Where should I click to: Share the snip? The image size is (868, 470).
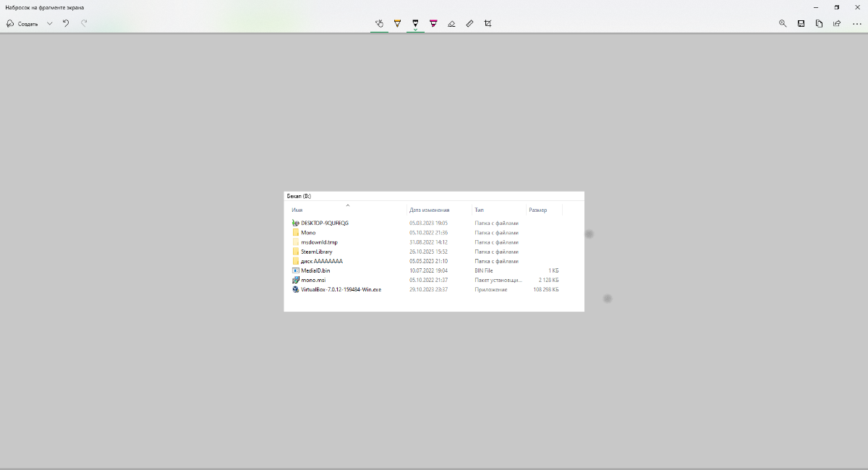coord(837,23)
